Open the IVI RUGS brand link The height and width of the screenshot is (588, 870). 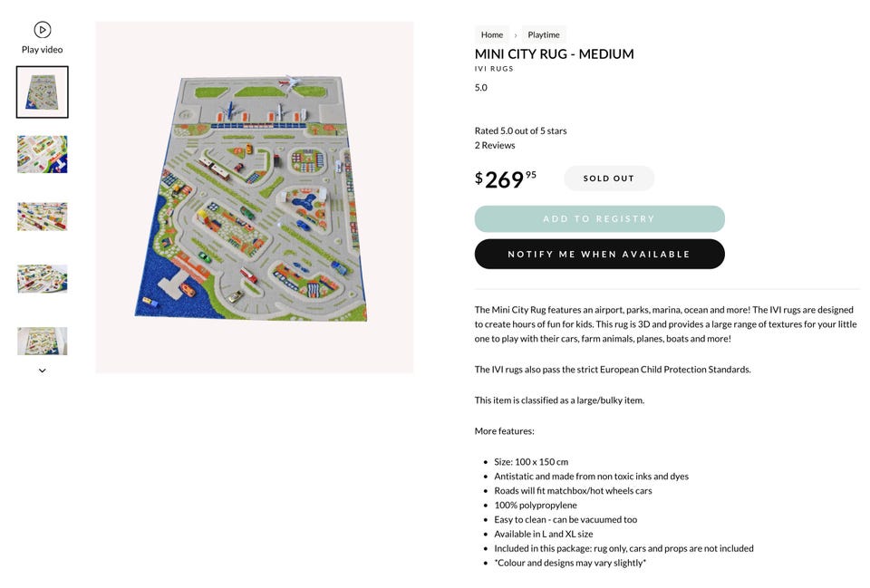(494, 69)
